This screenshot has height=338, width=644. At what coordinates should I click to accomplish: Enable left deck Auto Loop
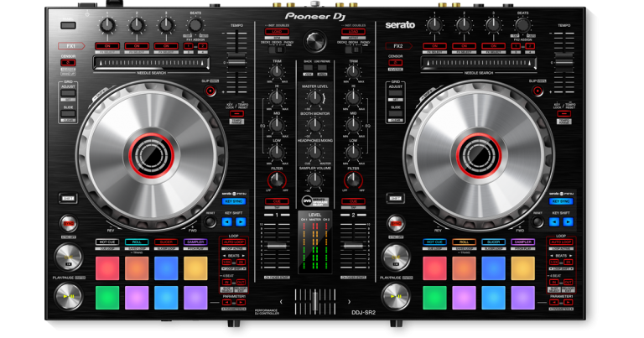point(236,242)
